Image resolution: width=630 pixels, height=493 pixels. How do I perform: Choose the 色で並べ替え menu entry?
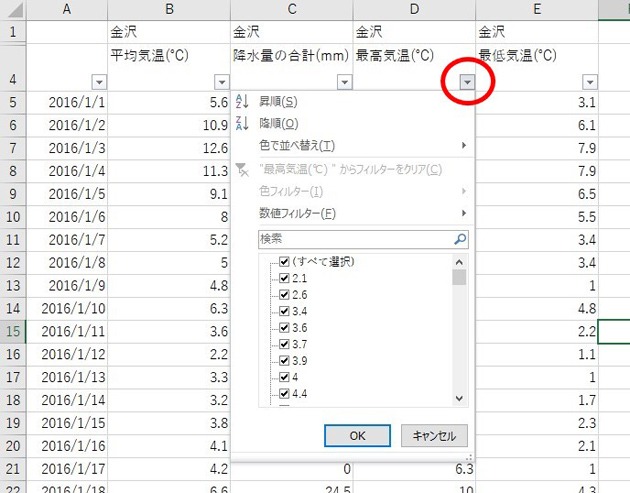coord(297,146)
